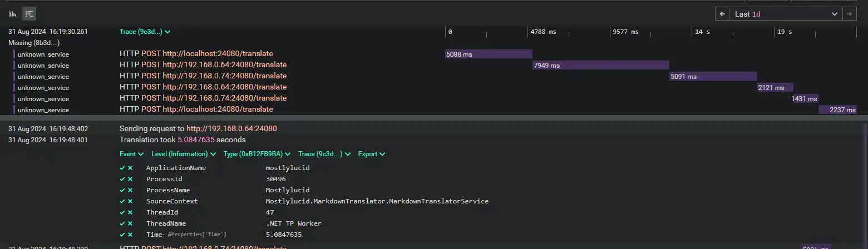The width and height of the screenshot is (868, 249).
Task: Click the 16:19:30.261 trace timestamp
Action: click(x=48, y=32)
